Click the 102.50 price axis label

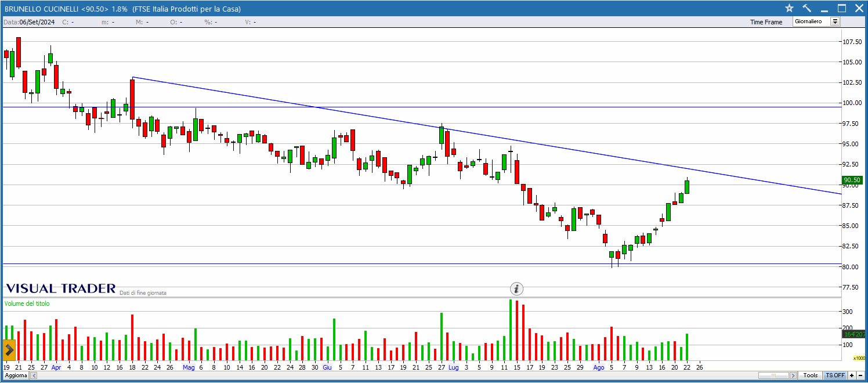point(852,82)
